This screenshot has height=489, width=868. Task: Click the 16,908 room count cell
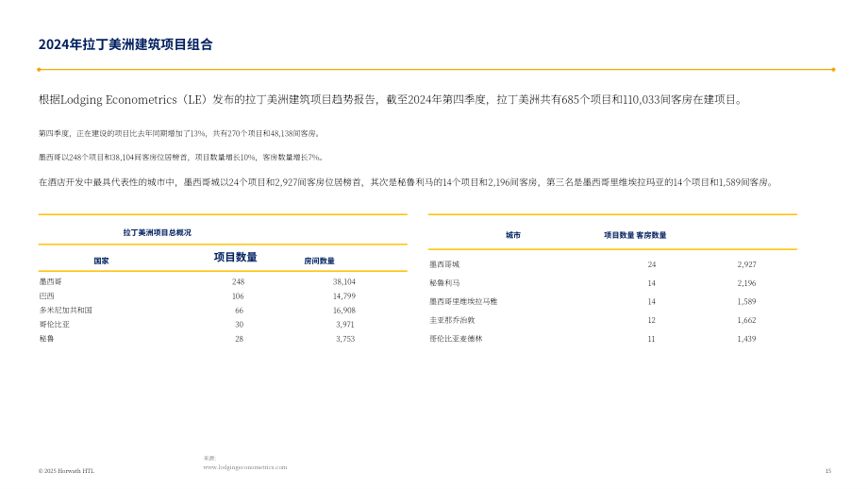(343, 311)
